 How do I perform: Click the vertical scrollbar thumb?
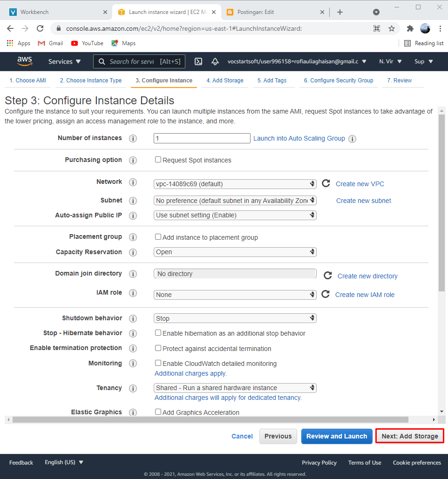click(x=441, y=203)
